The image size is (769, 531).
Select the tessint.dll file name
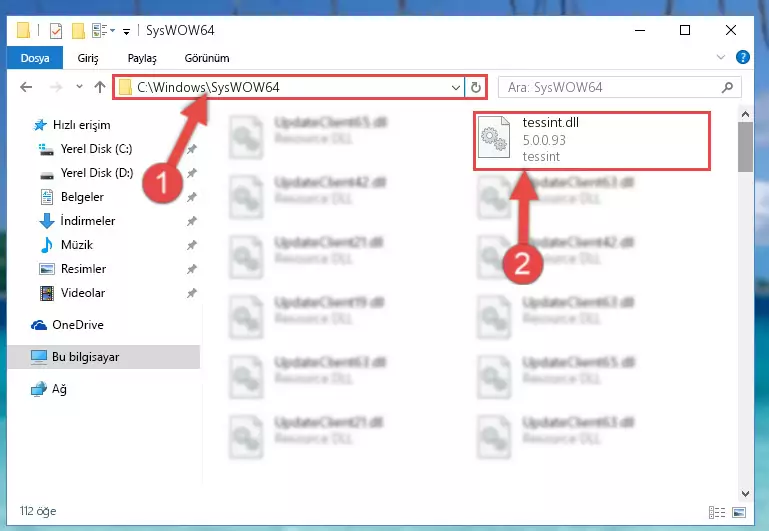[x=550, y=123]
